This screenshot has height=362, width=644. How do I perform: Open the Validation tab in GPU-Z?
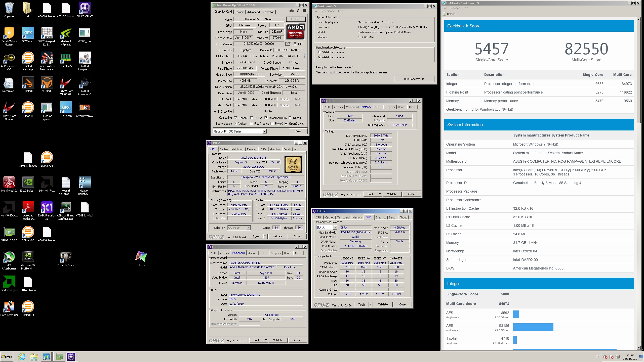click(x=268, y=12)
